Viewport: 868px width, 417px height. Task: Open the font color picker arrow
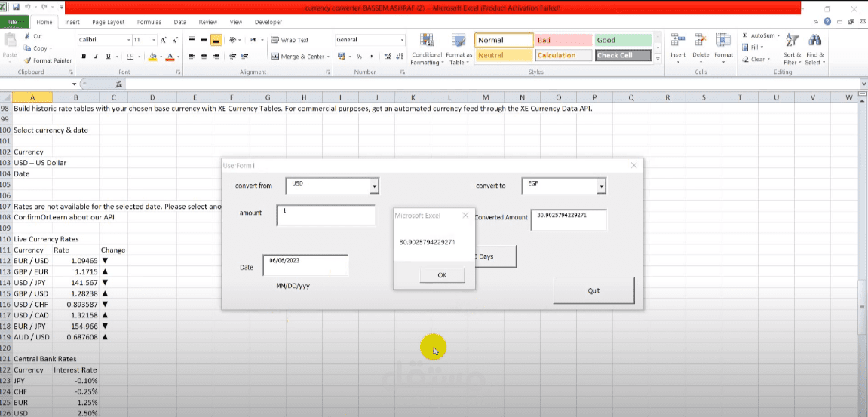point(178,57)
